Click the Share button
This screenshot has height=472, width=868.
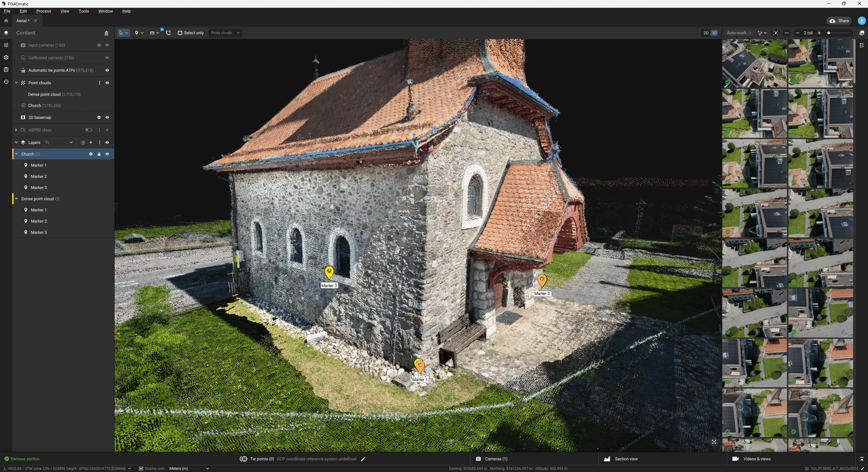pos(839,21)
